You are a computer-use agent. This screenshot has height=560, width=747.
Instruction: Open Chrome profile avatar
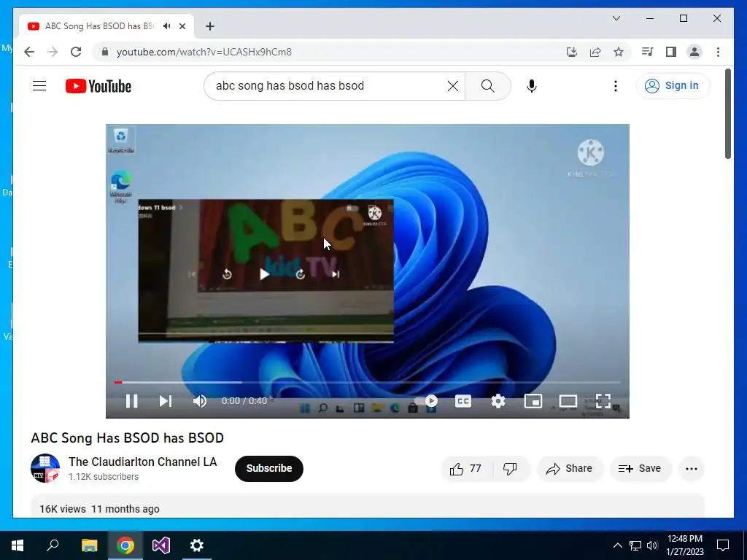[x=694, y=52]
